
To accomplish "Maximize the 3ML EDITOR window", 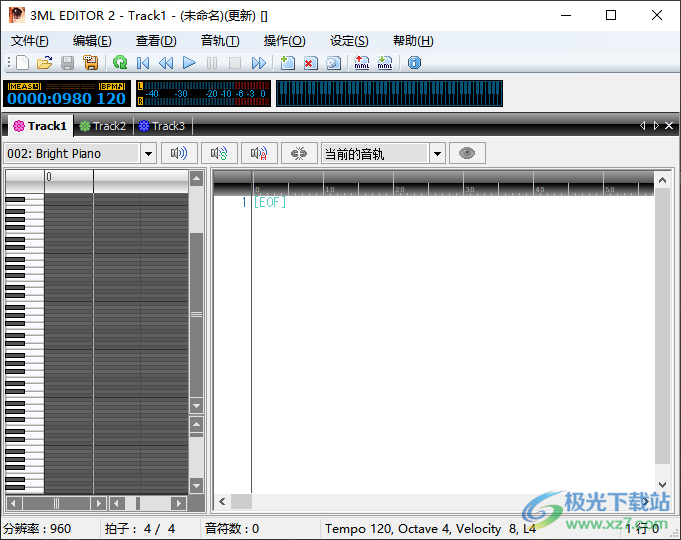I will 611,16.
